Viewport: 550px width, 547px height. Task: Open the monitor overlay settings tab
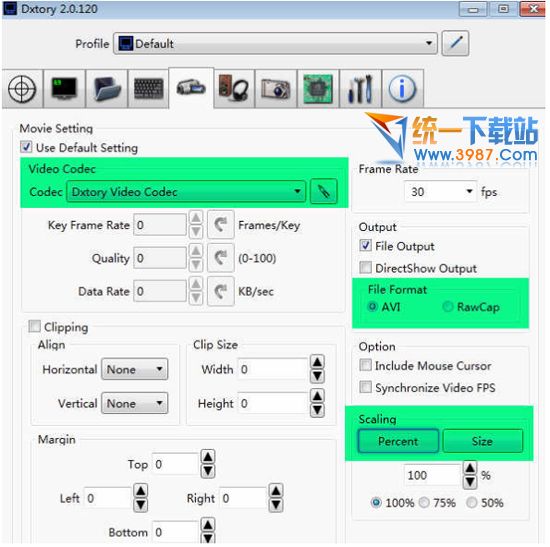point(64,88)
